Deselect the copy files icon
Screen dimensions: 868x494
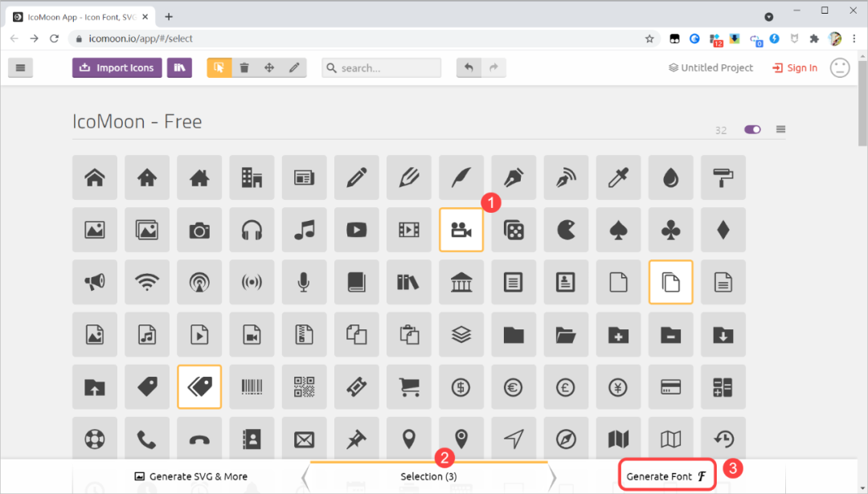[670, 282]
